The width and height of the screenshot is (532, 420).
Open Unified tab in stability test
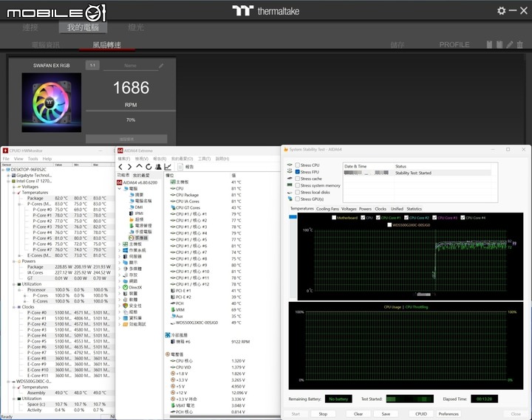click(397, 209)
